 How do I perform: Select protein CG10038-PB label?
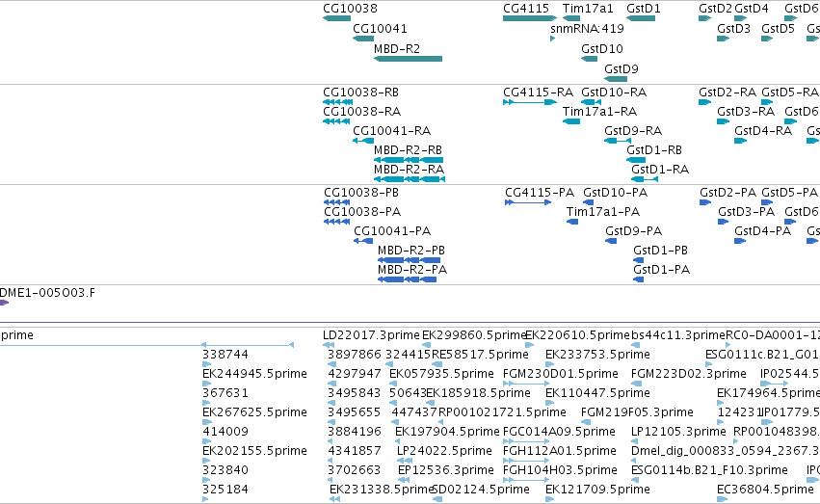(361, 193)
